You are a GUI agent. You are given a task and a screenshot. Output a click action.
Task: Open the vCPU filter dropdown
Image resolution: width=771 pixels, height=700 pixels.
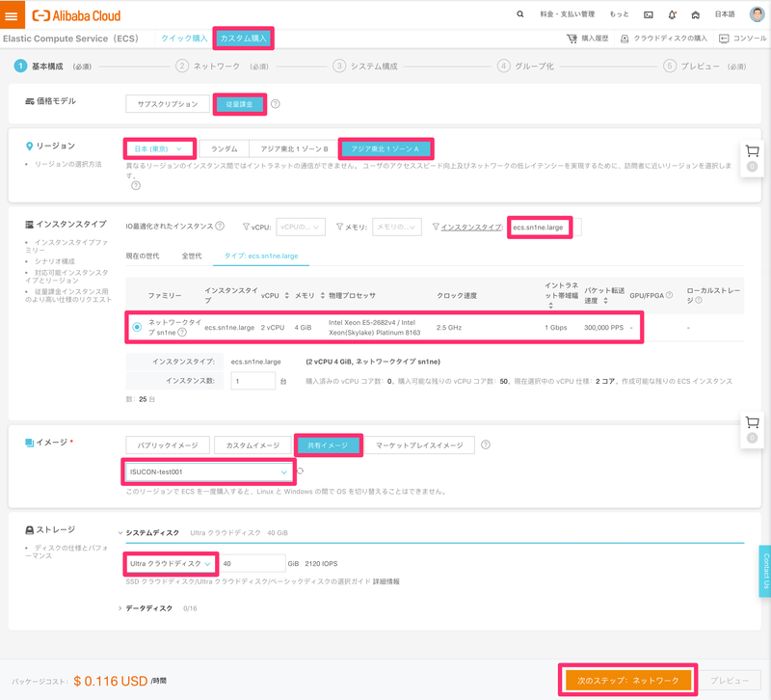click(x=301, y=227)
